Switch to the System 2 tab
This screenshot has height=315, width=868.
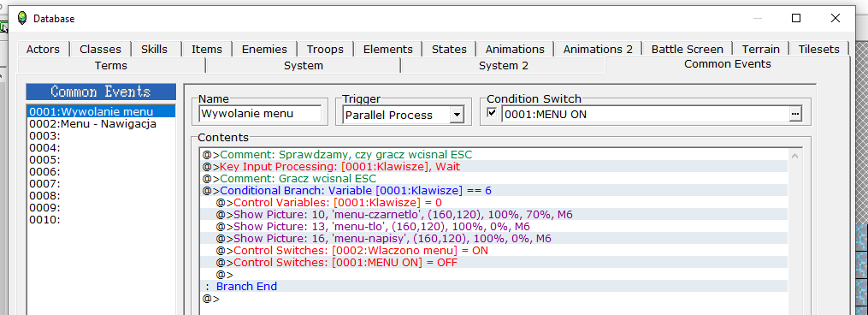pos(503,66)
